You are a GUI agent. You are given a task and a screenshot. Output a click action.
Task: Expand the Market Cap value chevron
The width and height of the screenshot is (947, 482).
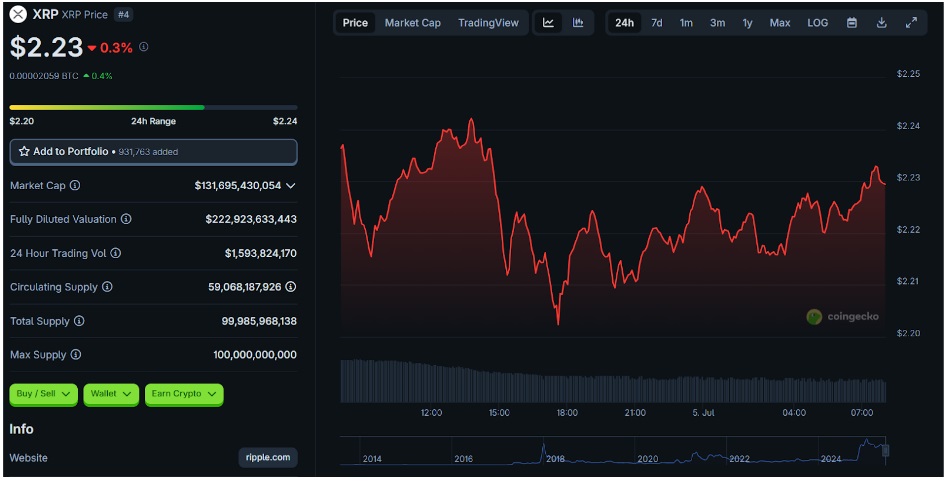291,185
